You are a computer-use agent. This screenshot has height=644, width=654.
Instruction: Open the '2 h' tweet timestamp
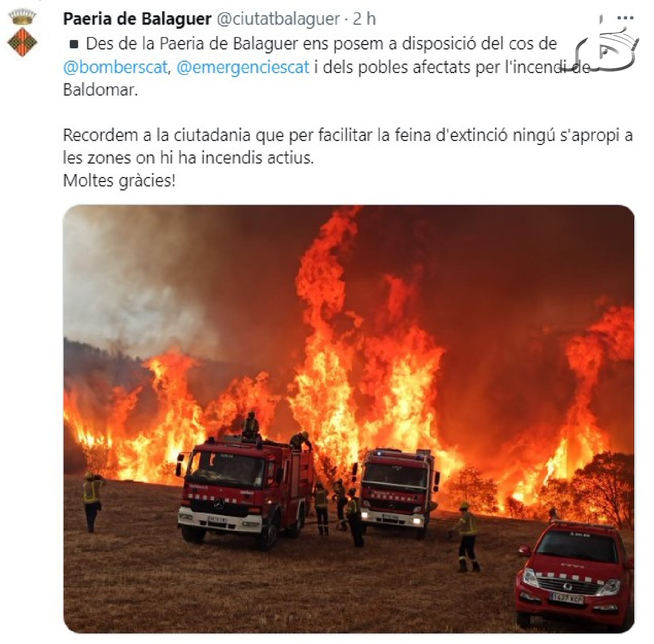click(364, 19)
